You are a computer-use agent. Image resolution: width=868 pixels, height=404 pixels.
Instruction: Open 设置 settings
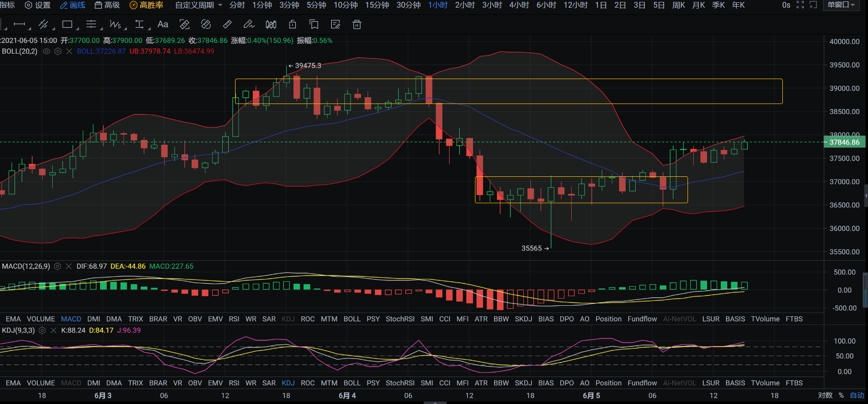37,5
